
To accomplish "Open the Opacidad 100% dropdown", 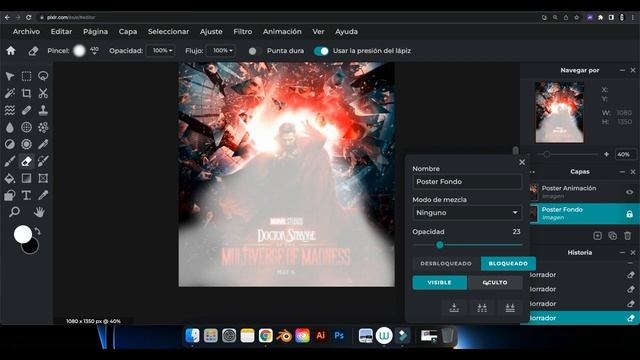I will pyautogui.click(x=162, y=51).
